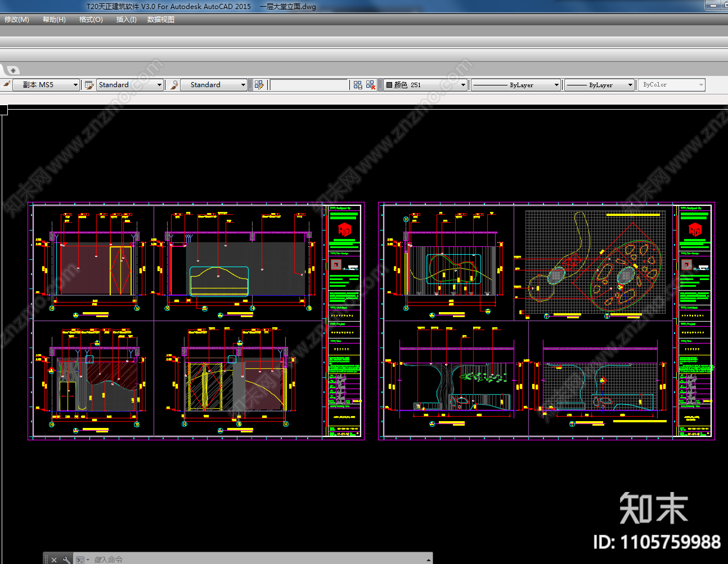Open the 帮助(H) menu

pos(54,20)
